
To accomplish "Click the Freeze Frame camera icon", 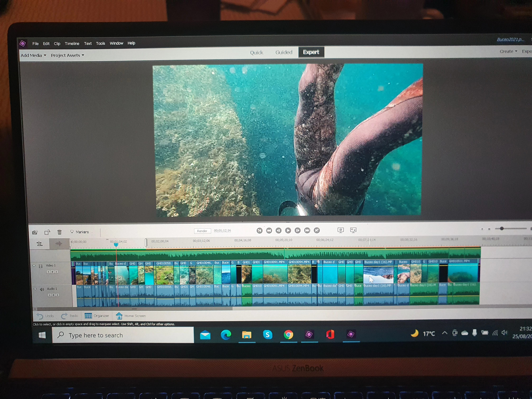I will pyautogui.click(x=35, y=232).
